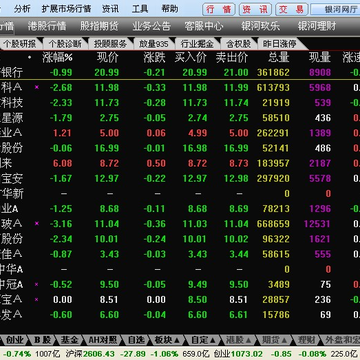The image size is (360, 360).
Task: Switch to 港股行情 tab
Action: click(47, 26)
